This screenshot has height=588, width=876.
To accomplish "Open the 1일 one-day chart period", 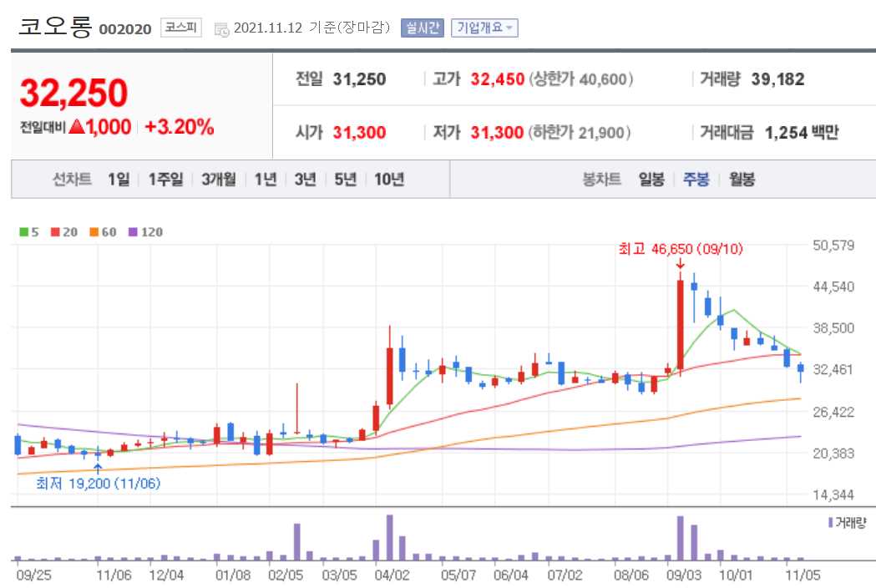I will [x=118, y=179].
